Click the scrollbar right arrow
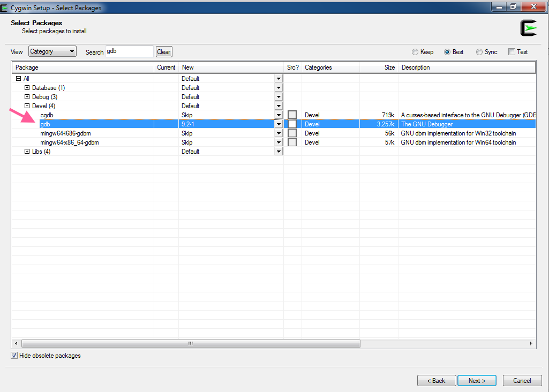549x392 pixels. tap(531, 343)
